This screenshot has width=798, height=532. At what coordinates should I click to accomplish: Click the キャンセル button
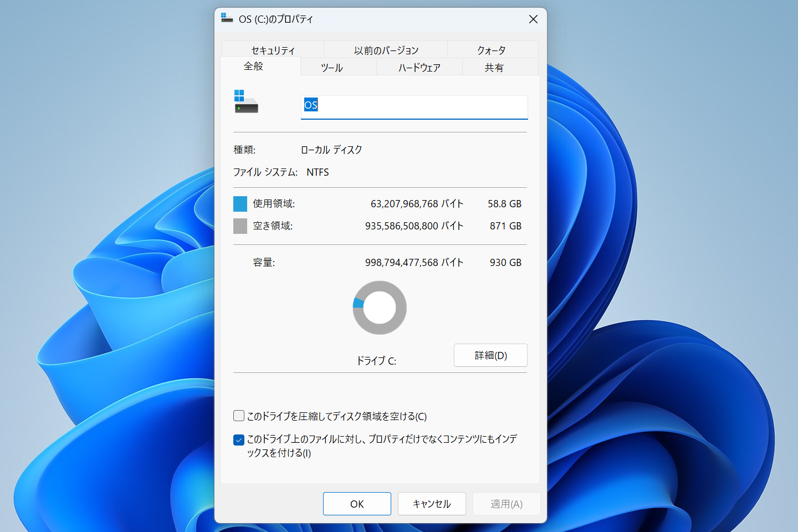coord(432,504)
